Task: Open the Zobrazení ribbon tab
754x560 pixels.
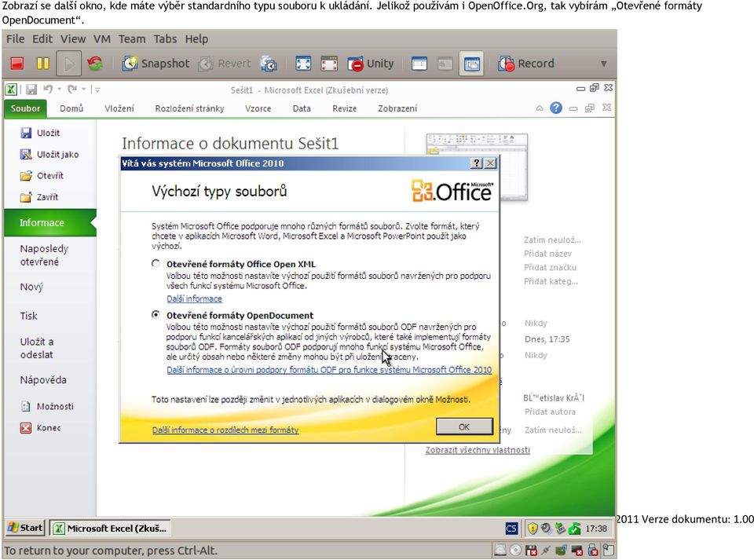Action: (x=397, y=108)
